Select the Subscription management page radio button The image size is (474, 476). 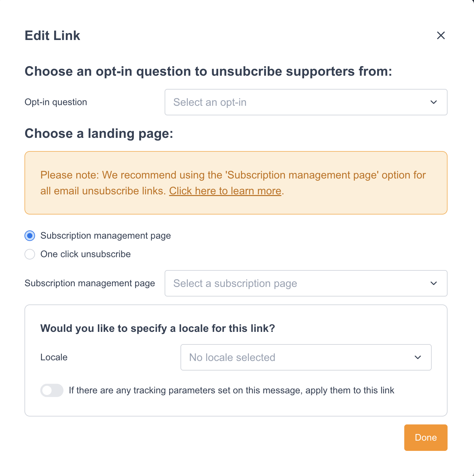[30, 236]
